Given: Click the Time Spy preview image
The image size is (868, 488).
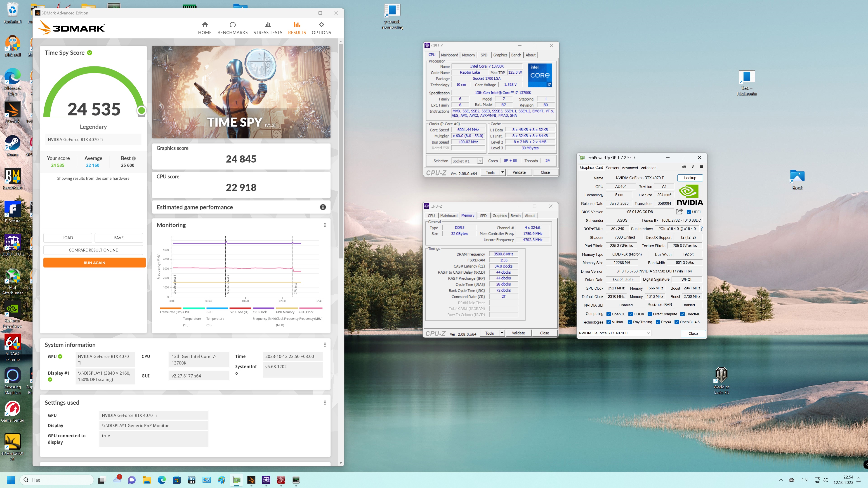Looking at the screenshot, I should 241,92.
